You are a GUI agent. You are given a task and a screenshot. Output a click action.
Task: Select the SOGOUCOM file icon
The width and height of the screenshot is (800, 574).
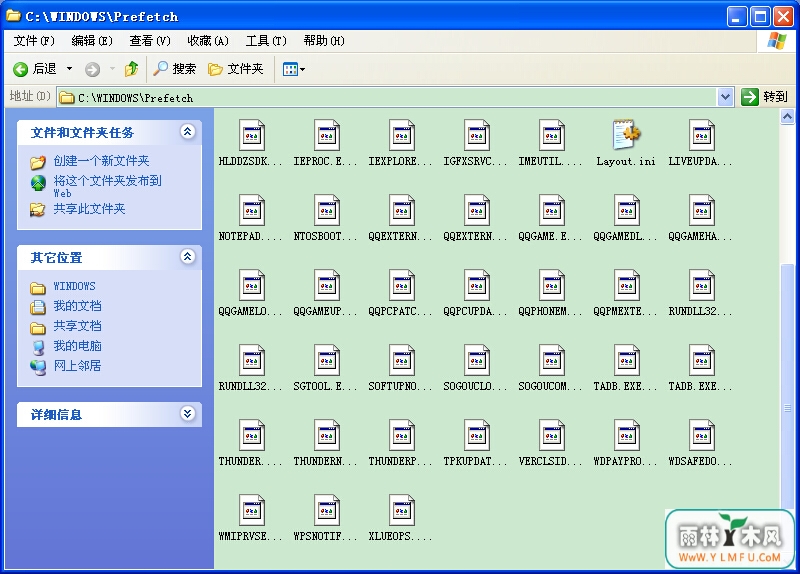[552, 360]
